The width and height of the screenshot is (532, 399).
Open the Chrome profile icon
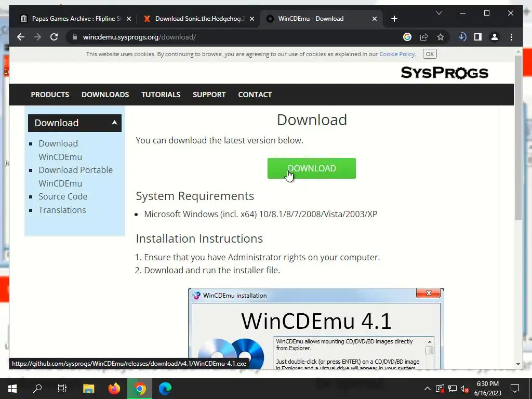pyautogui.click(x=495, y=37)
